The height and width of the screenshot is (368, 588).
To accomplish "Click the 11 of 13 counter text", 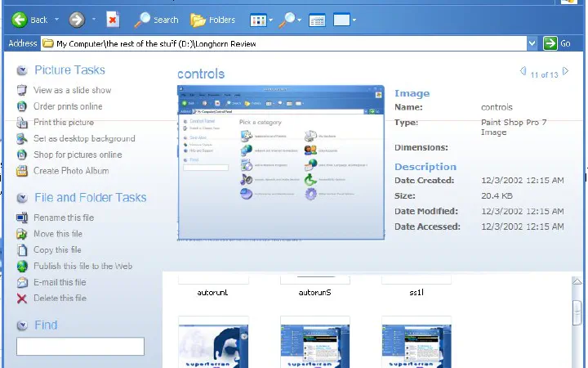I will pos(544,74).
